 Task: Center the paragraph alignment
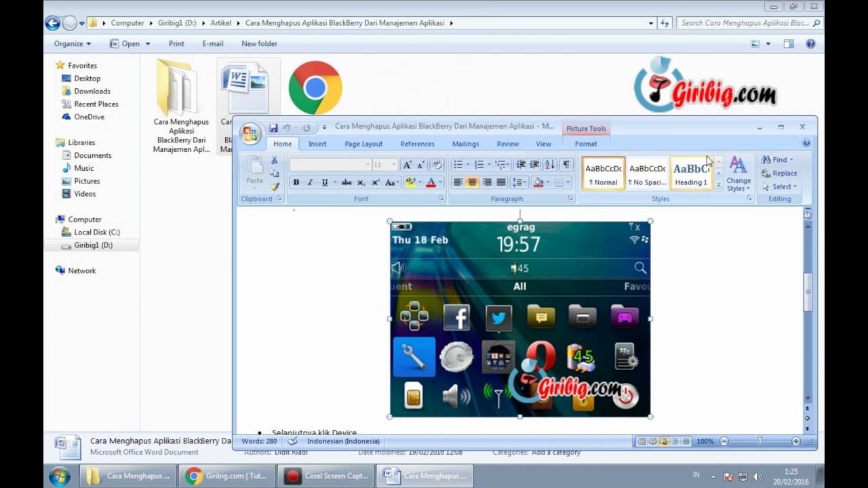473,182
